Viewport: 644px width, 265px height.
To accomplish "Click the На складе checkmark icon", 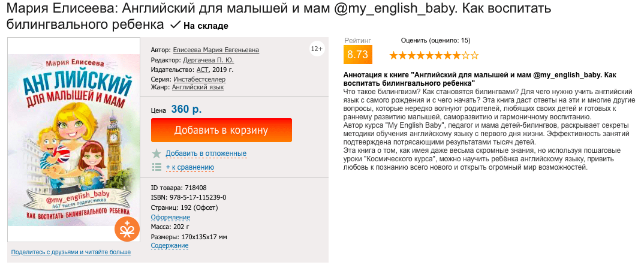I will pos(175,25).
